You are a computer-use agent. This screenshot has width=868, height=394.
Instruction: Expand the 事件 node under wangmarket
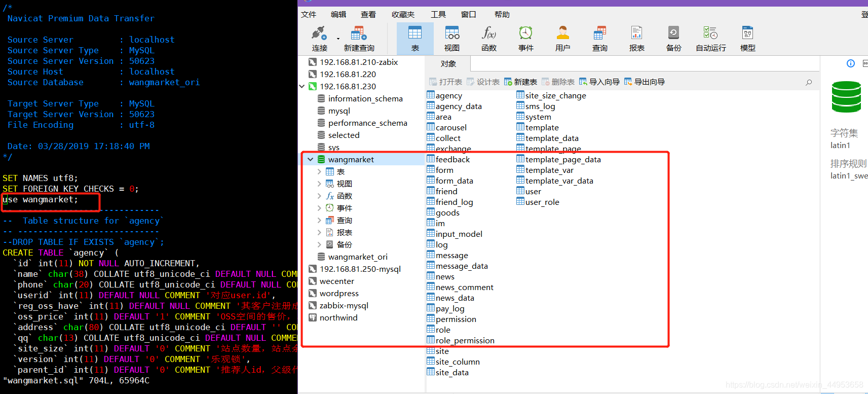point(319,208)
